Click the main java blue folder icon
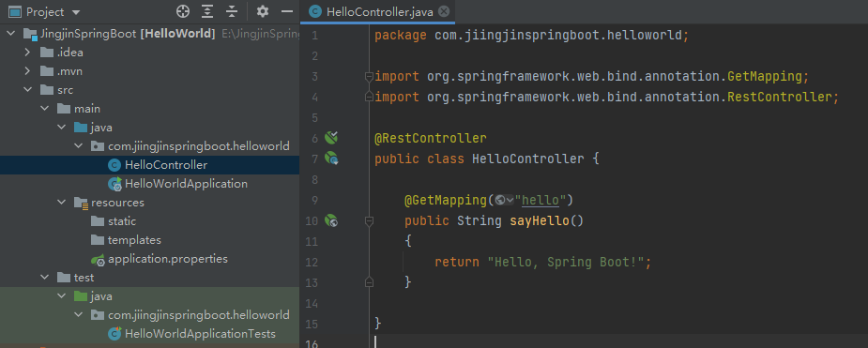Viewport: 868px width, 348px height. (81, 128)
